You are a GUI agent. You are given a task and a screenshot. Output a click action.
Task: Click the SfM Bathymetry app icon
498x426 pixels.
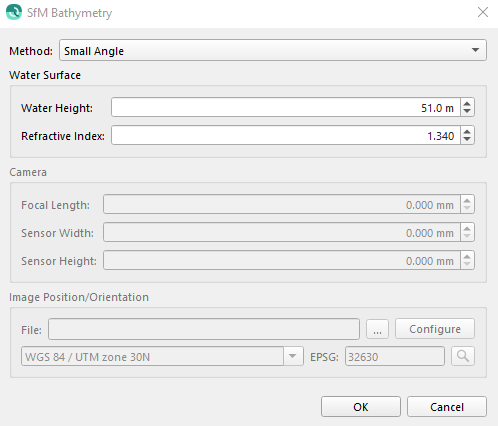[14, 12]
